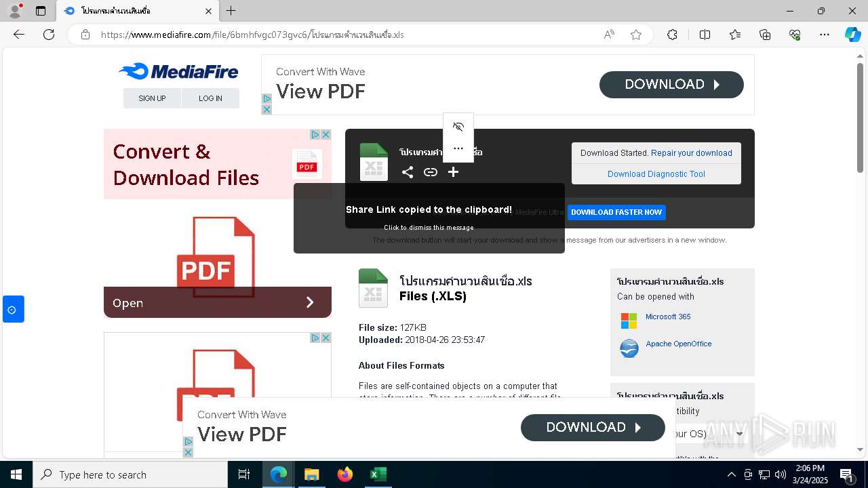Click the taskbar search box
868x488 pixels.
tap(130, 474)
